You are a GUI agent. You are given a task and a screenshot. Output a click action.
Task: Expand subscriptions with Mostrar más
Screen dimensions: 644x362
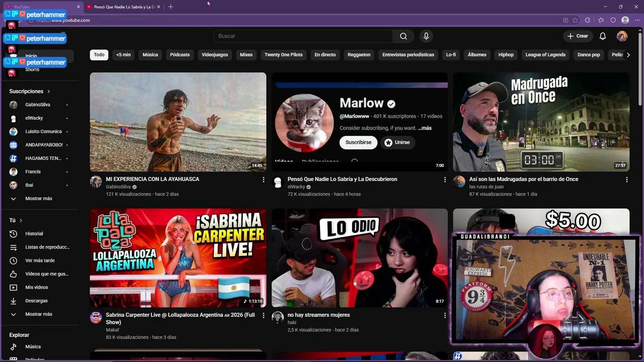point(39,199)
